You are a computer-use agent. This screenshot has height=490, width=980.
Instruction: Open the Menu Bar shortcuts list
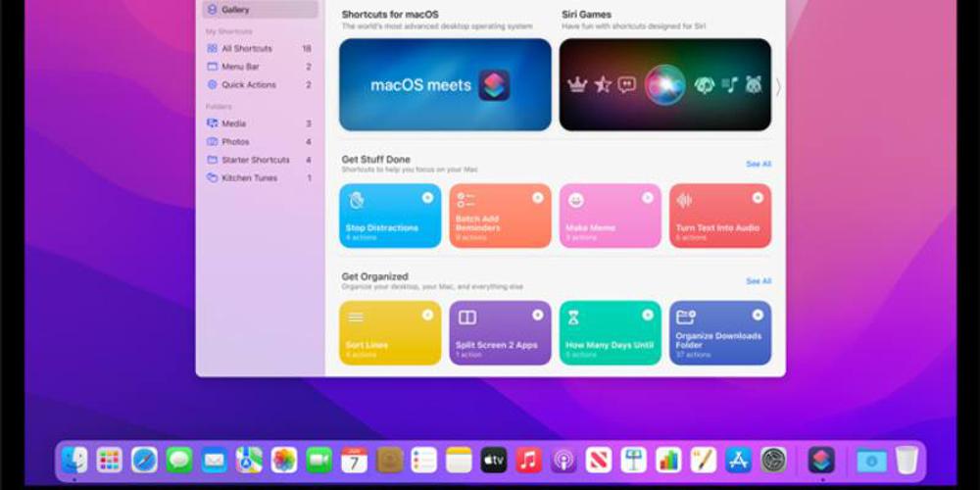260,67
